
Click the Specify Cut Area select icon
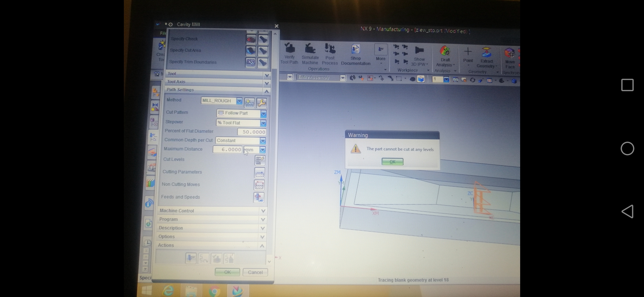[250, 51]
